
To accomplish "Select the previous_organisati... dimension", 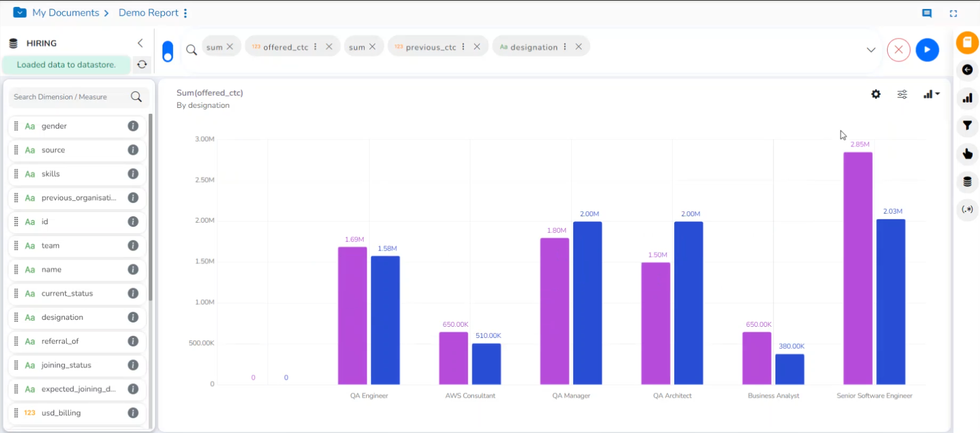I will [78, 198].
